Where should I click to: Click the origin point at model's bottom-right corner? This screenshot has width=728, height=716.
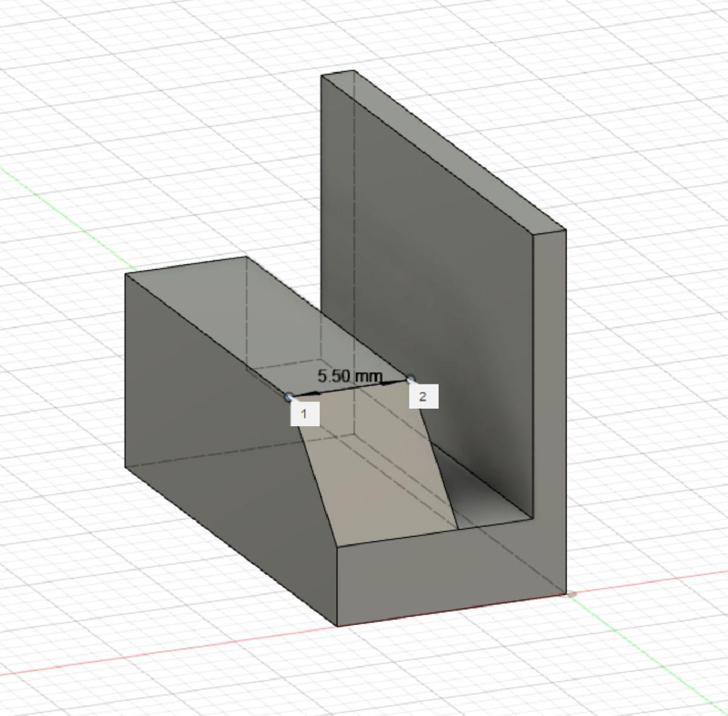coord(570,594)
